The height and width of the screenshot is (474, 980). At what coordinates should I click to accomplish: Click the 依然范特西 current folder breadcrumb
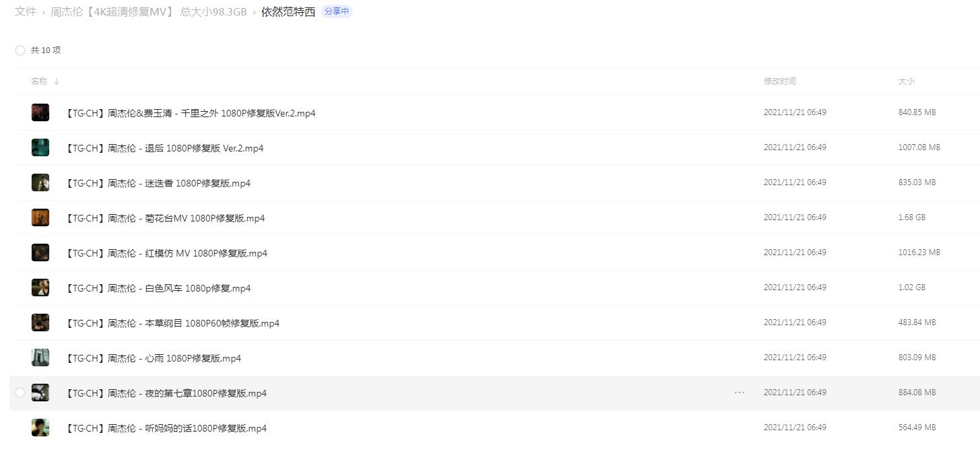(x=288, y=11)
